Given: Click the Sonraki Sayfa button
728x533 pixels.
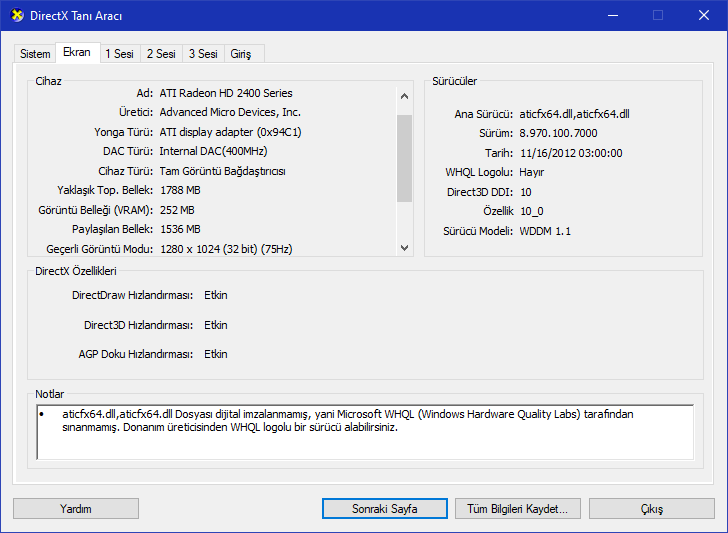Looking at the screenshot, I should (x=384, y=508).
